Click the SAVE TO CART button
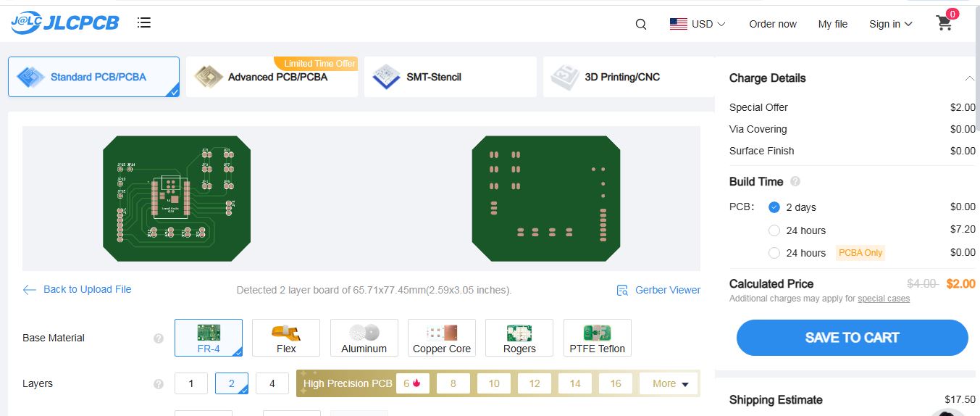 [852, 338]
